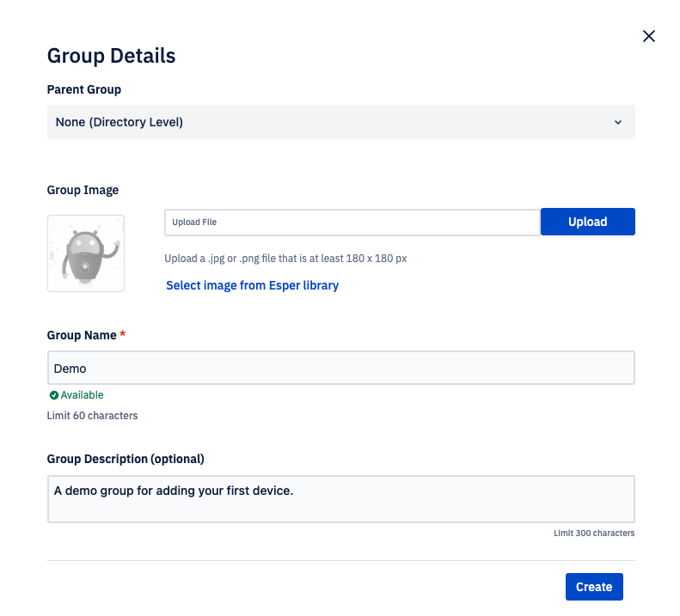Open the None (Directory Level) combo box
Image resolution: width=680 pixels, height=616 pixels.
(x=341, y=122)
